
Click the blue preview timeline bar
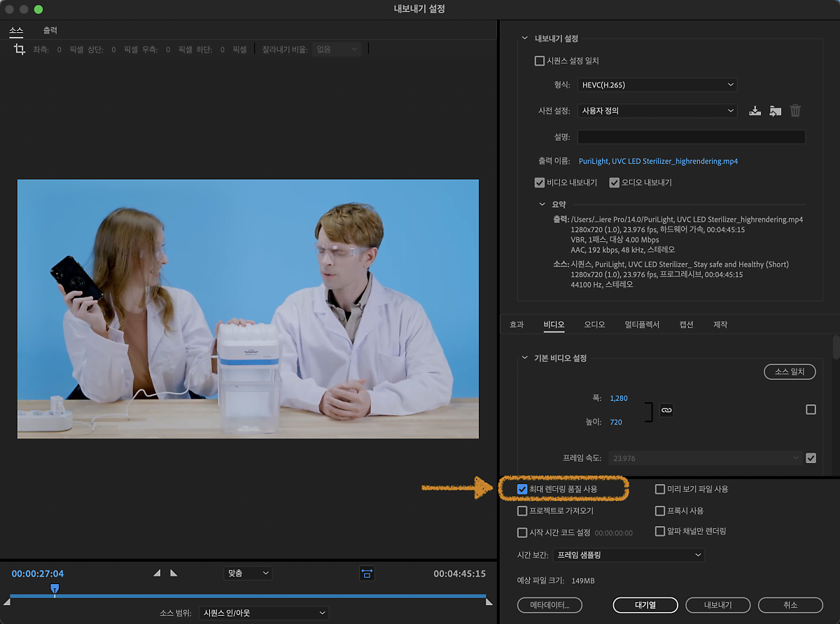(248, 596)
